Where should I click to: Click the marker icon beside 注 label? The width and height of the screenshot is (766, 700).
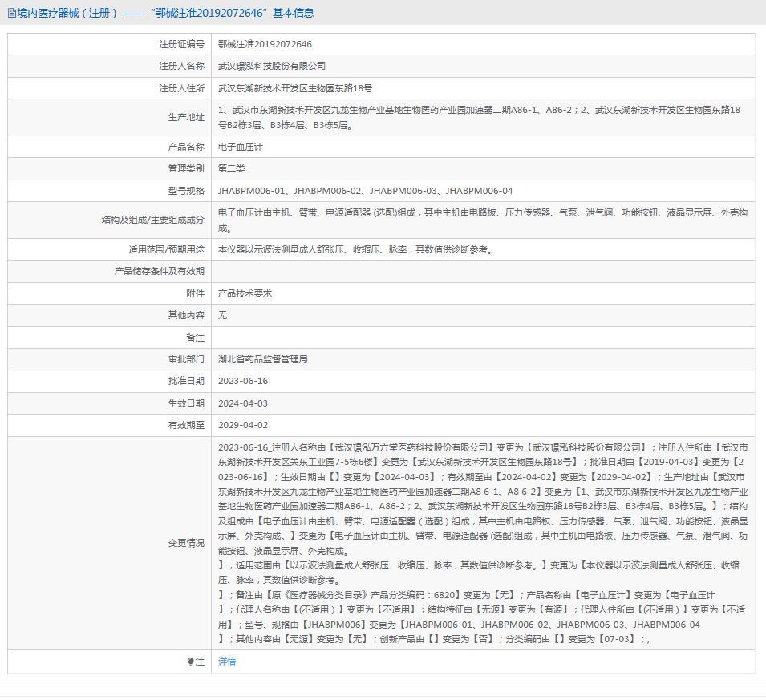[x=190, y=662]
